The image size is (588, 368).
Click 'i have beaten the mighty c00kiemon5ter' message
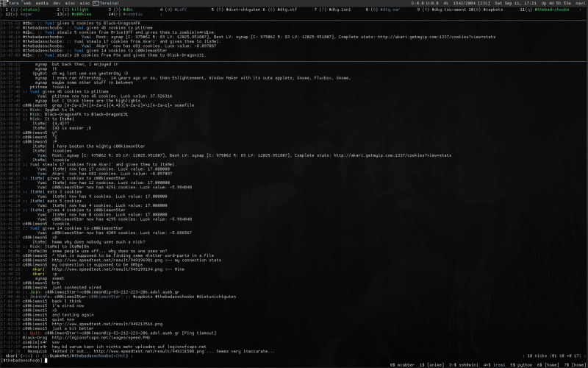(x=98, y=146)
